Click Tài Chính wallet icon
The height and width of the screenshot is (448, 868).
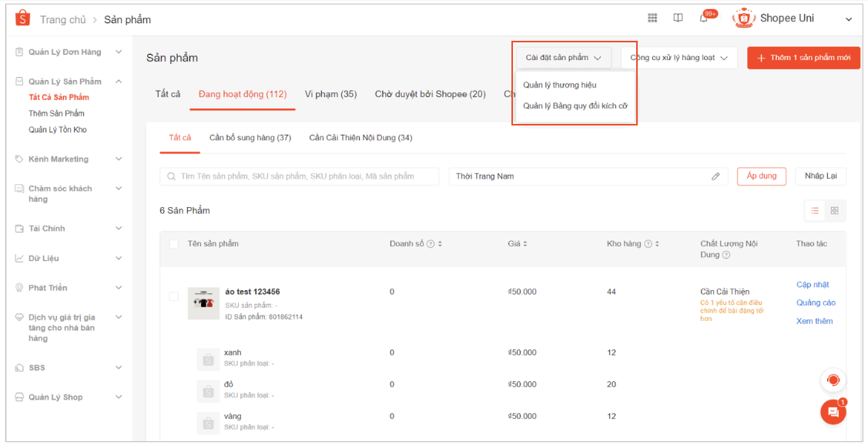19,229
